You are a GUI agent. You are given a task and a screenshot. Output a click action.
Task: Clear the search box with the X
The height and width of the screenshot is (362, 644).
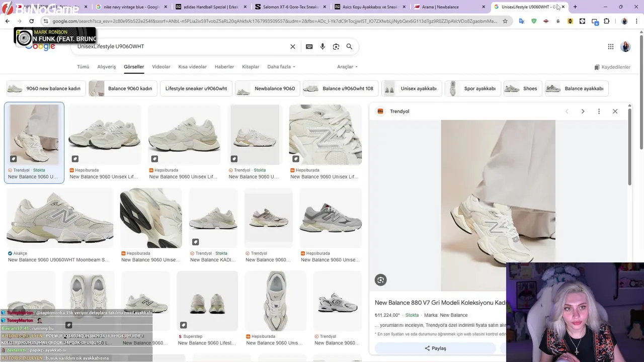pos(293,46)
